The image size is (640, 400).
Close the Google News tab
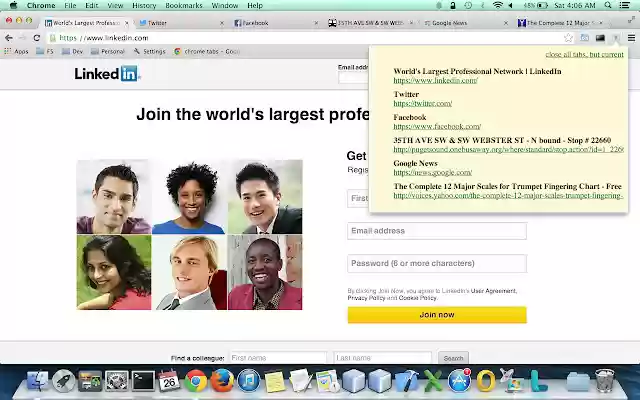coord(506,23)
